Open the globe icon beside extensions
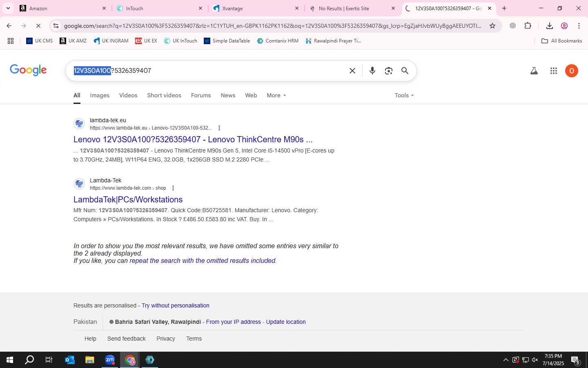 [512, 26]
